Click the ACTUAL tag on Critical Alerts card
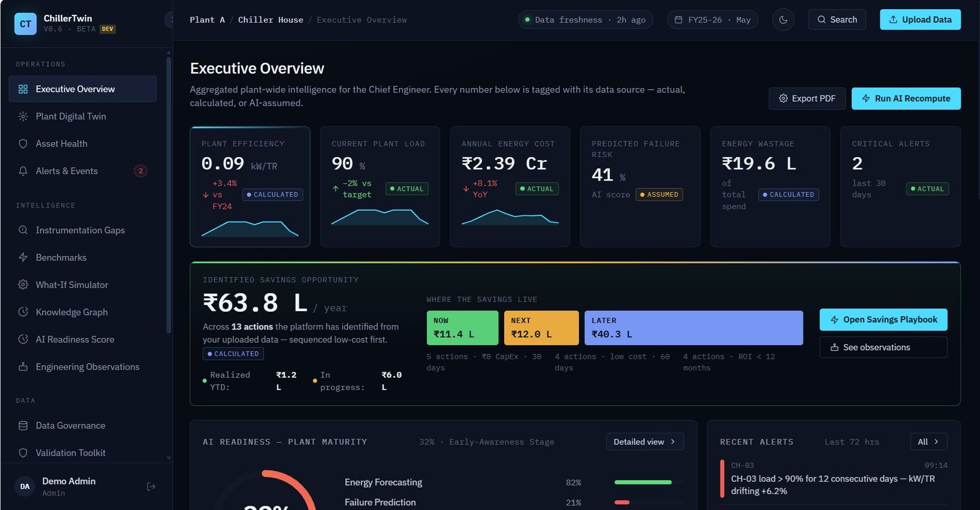This screenshot has width=980, height=510. coord(927,189)
